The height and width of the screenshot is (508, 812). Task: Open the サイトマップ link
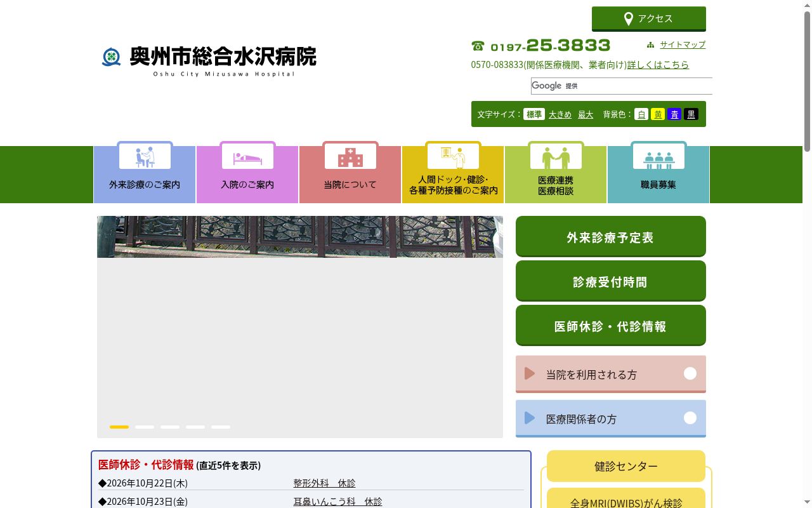[683, 44]
